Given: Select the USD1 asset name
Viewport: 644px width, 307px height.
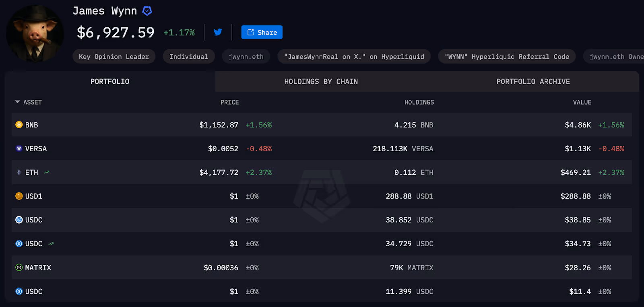Looking at the screenshot, I should 34,196.
